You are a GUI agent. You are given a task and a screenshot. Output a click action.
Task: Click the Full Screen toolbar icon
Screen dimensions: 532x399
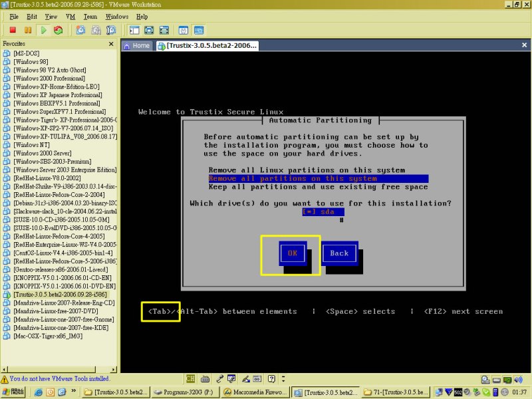(149, 30)
